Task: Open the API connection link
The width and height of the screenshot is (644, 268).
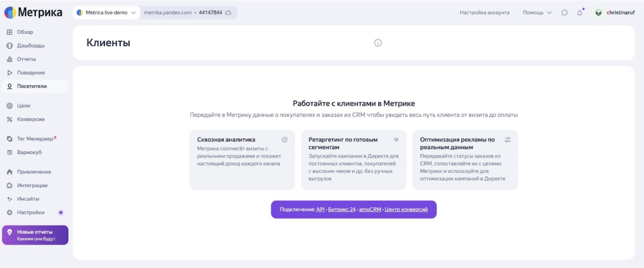Action: 321,209
